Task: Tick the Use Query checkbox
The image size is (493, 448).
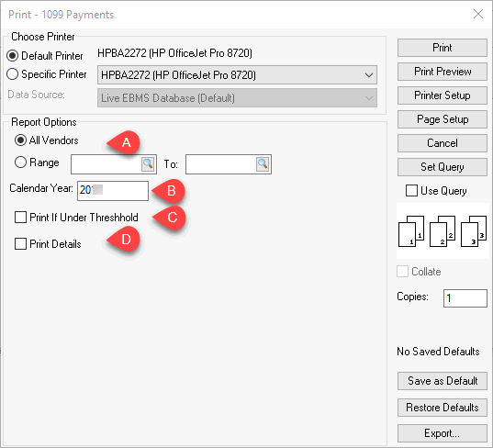Action: (x=411, y=191)
